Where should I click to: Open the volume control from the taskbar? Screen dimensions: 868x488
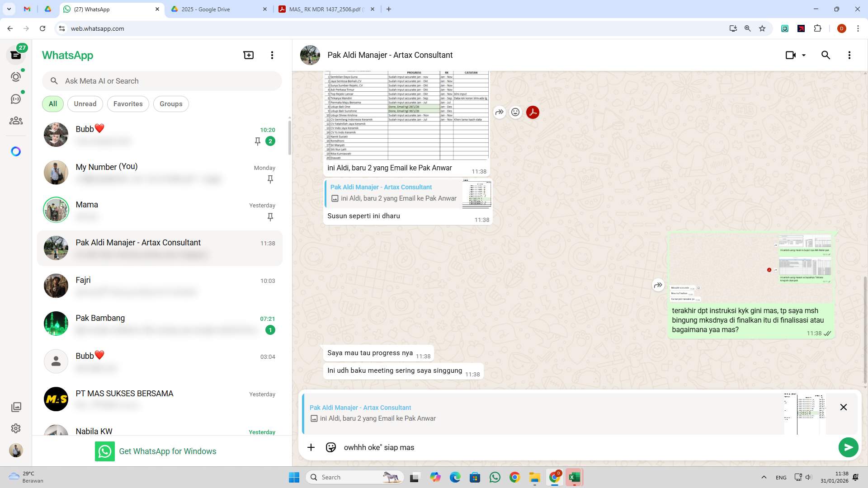tap(809, 477)
